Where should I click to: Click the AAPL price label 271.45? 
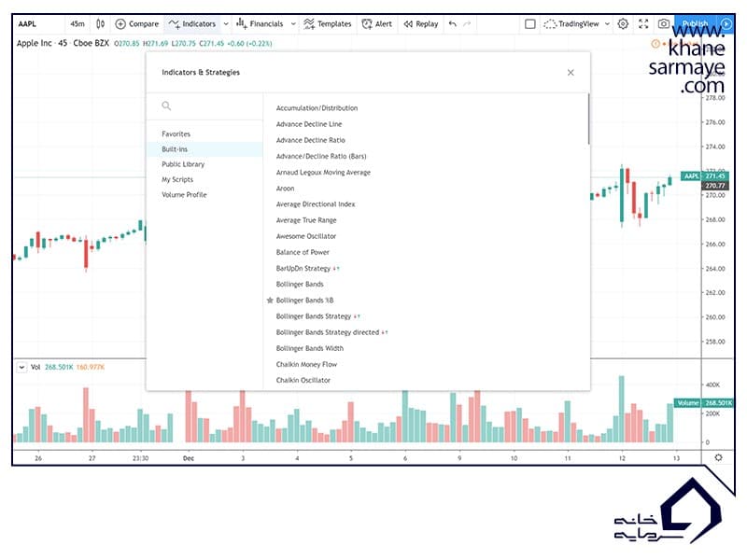(x=705, y=176)
